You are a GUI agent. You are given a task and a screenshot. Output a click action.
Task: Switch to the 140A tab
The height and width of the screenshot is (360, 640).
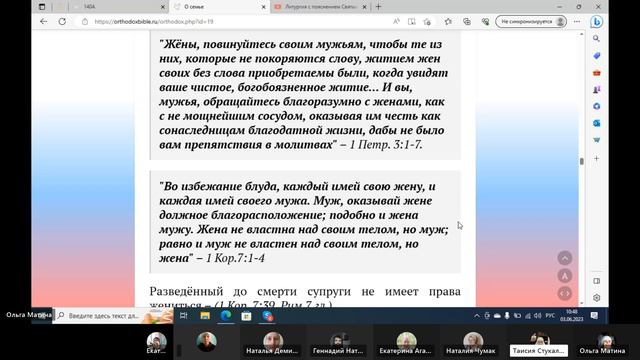[119, 7]
